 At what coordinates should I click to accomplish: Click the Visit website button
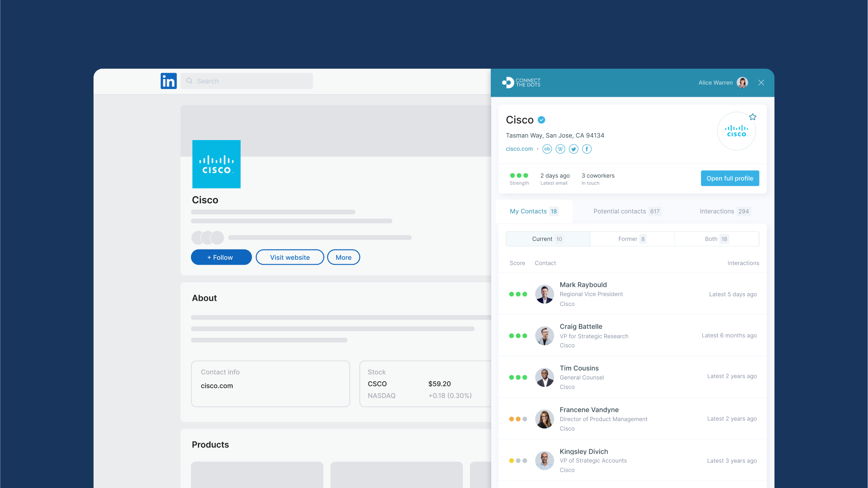coord(290,258)
